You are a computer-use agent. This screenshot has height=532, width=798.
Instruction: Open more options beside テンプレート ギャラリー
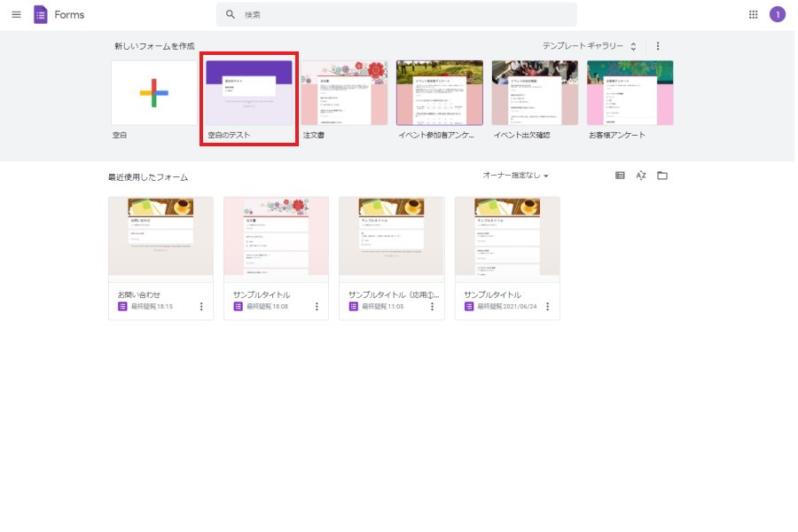658,46
